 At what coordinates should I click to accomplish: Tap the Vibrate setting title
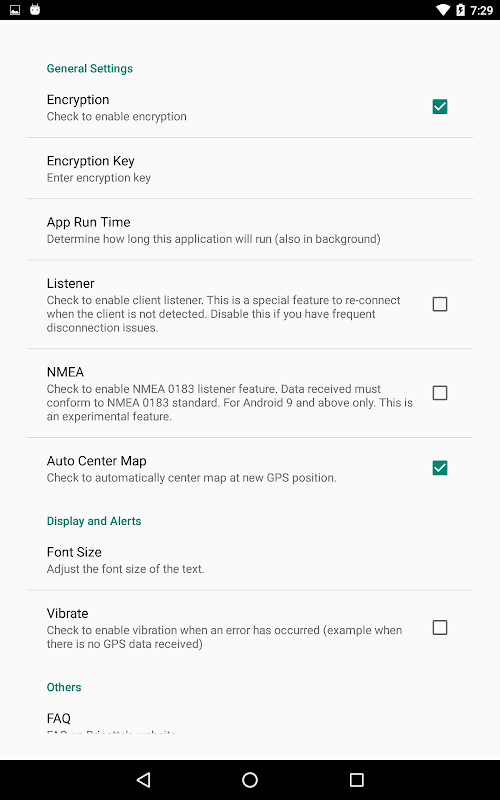(67, 613)
